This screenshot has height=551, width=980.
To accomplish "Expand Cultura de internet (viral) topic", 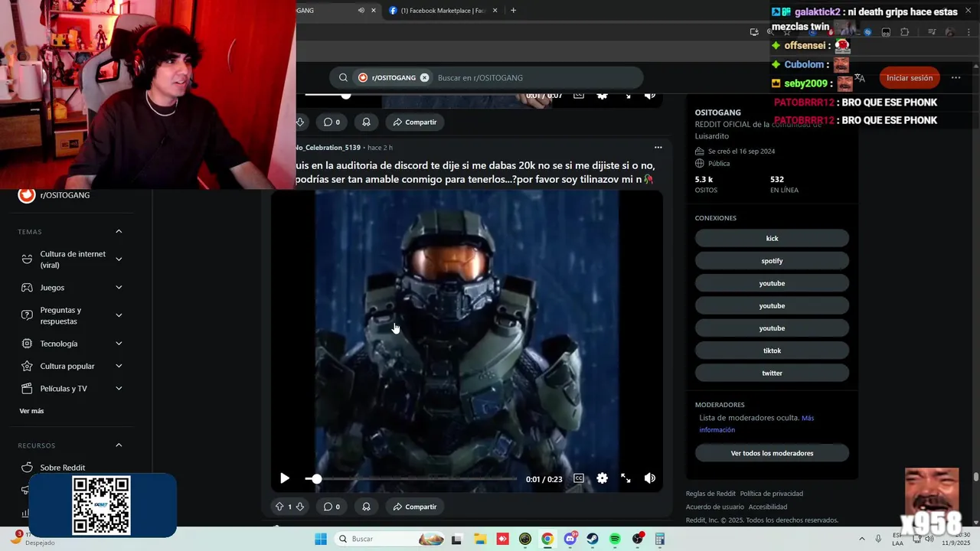I will (71, 259).
